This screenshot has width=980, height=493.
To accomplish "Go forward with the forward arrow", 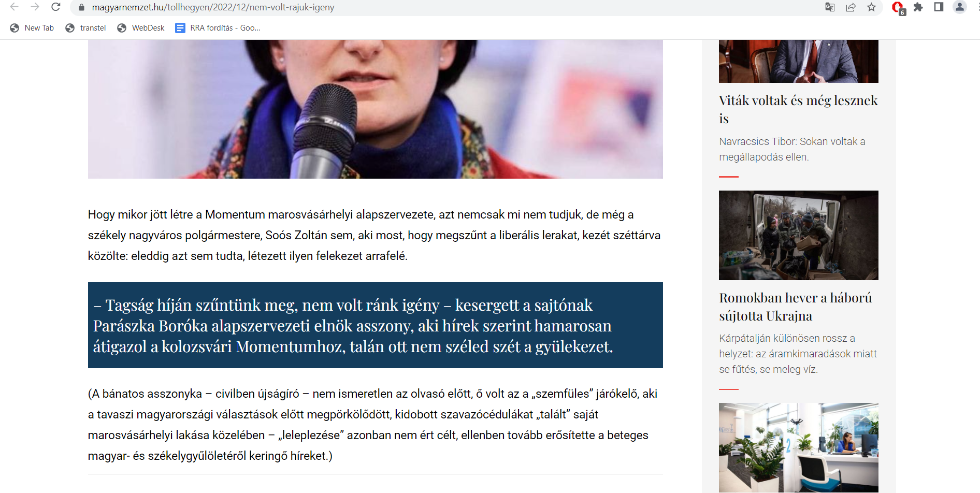I will pyautogui.click(x=35, y=7).
